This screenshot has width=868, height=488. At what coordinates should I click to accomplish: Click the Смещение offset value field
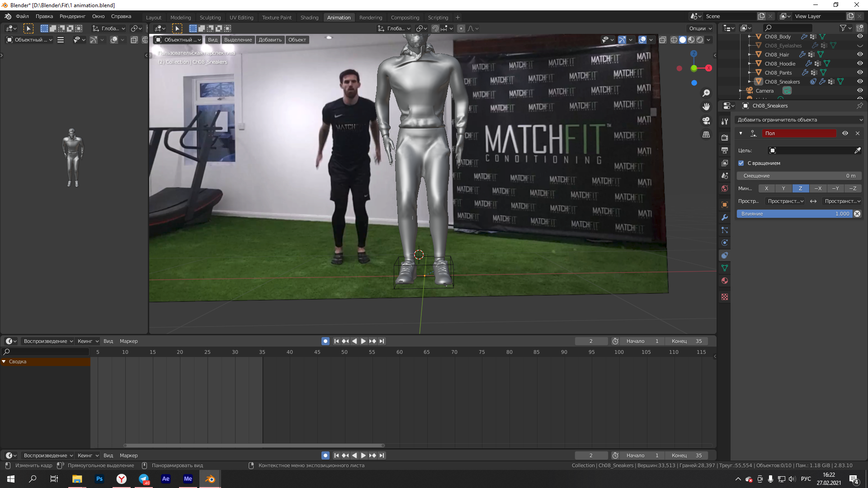click(x=799, y=176)
